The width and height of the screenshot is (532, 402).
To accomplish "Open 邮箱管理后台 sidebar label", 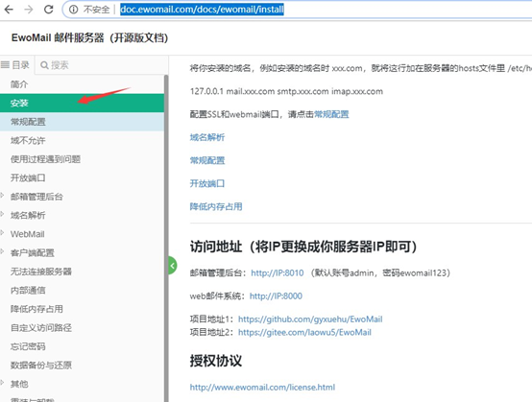I will point(36,197).
